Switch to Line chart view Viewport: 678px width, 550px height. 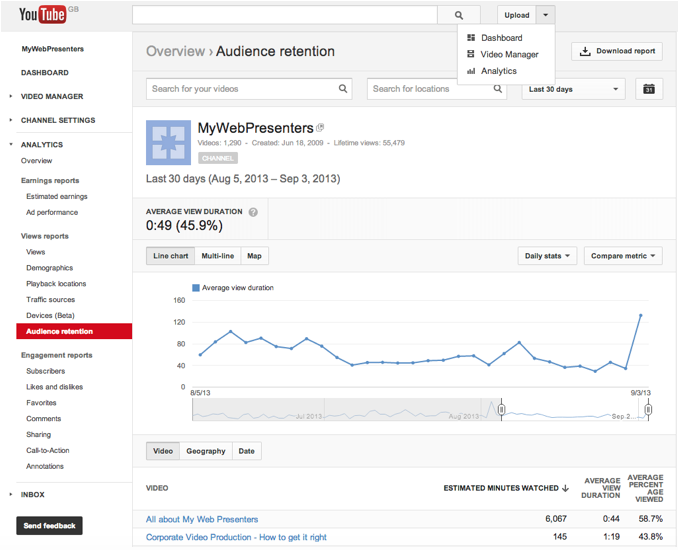[170, 256]
